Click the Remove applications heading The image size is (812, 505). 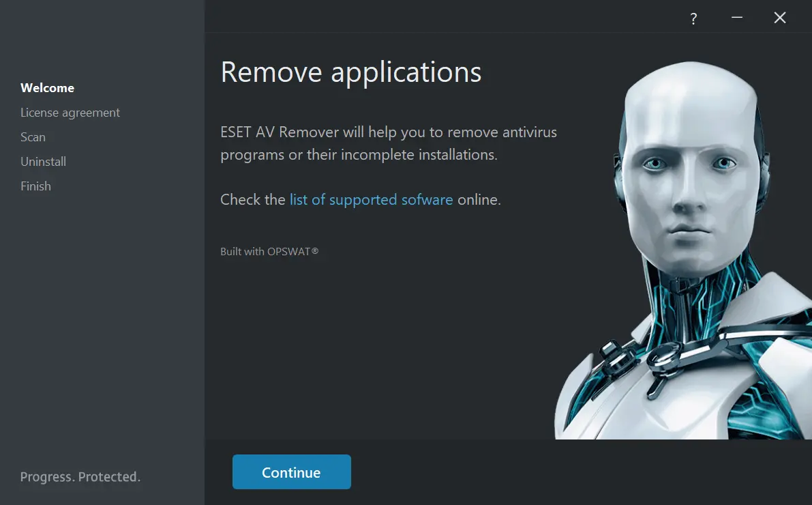(351, 72)
